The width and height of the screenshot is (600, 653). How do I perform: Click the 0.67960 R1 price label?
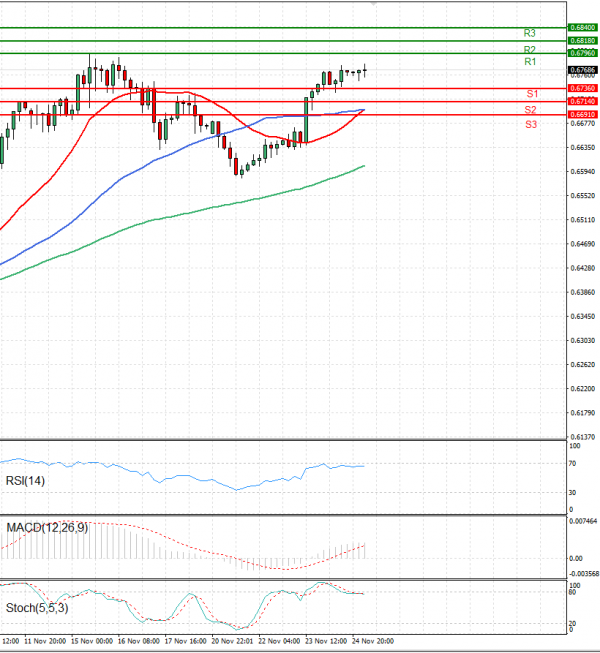click(583, 53)
